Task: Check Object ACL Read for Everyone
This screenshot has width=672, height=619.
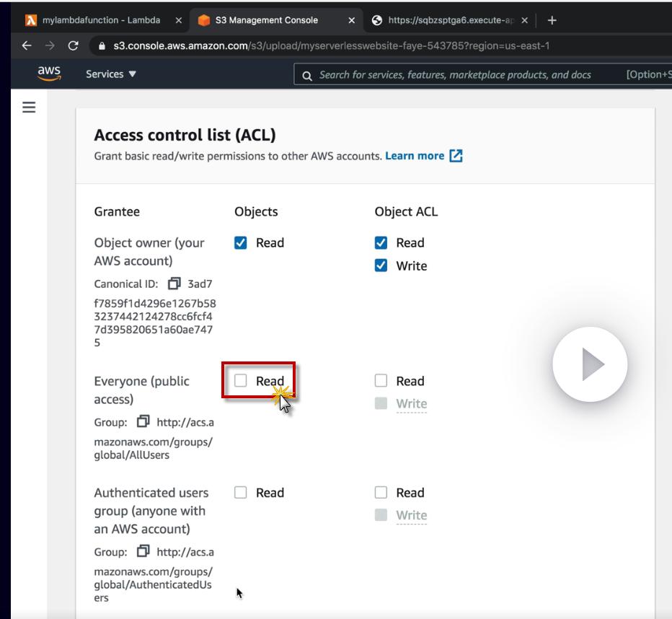Action: 381,381
